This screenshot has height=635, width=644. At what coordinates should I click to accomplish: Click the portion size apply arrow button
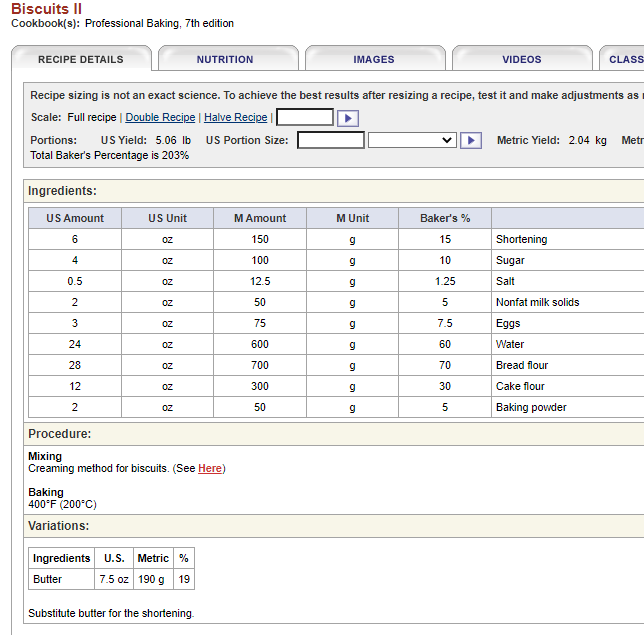tap(471, 140)
